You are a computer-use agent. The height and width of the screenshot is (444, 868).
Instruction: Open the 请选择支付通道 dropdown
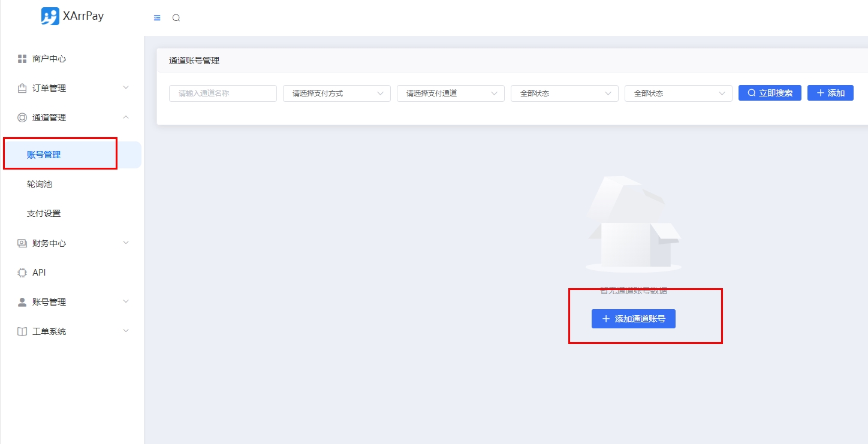tap(450, 93)
